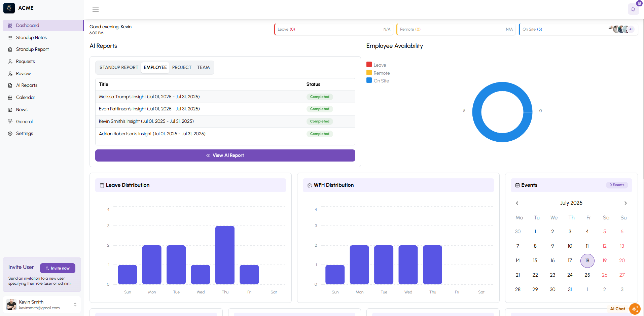Screen dimensions: 644x316
Task: Go to the next calendar month
Action: click(x=625, y=203)
